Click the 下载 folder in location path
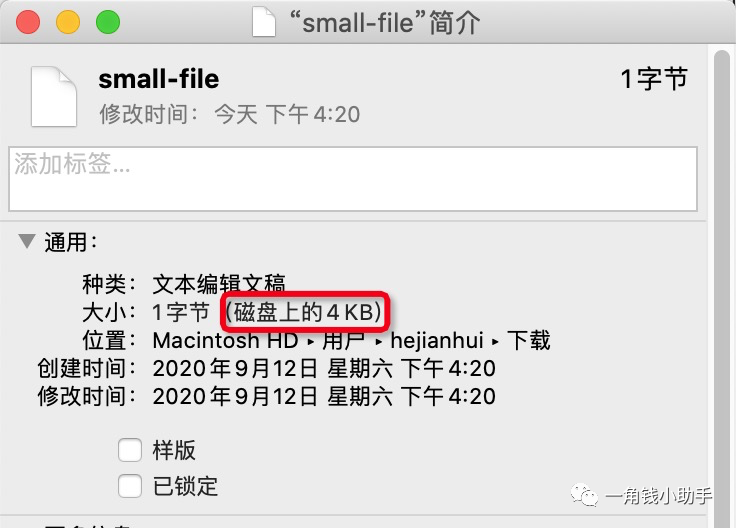This screenshot has width=736, height=528. (x=529, y=340)
